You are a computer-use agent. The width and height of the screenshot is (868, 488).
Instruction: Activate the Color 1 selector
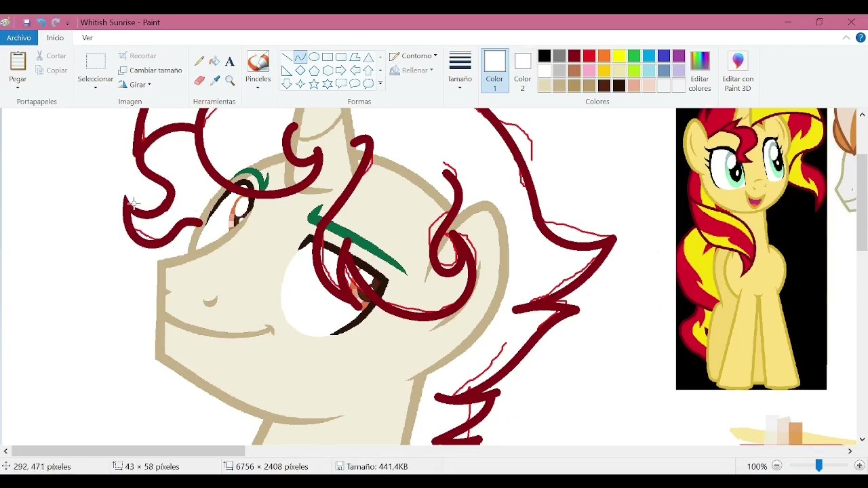tap(494, 71)
